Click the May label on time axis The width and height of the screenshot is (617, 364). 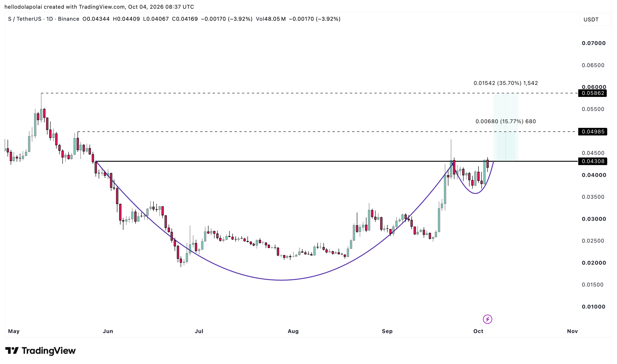point(14,331)
